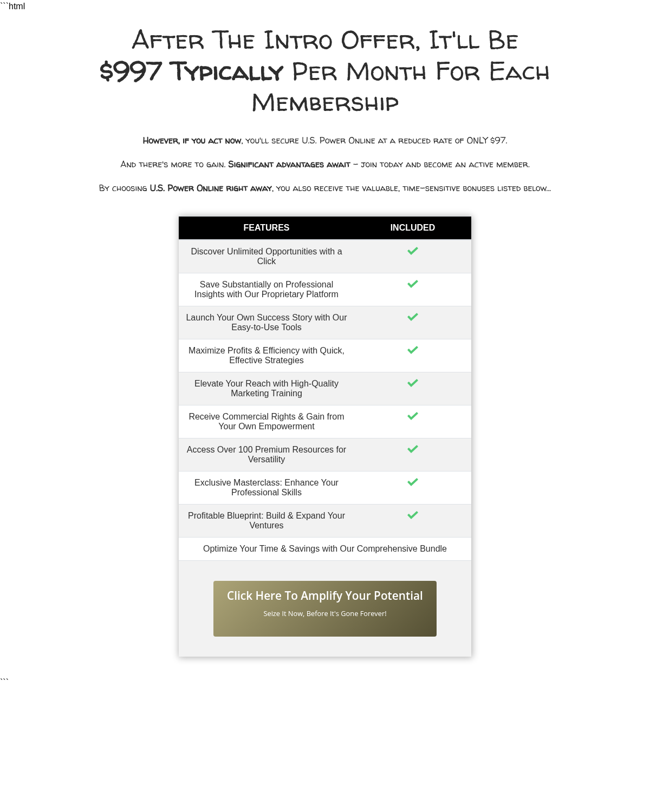Click checkmark beside Receive Commercial Rights row
The image size is (650, 812).
413,416
